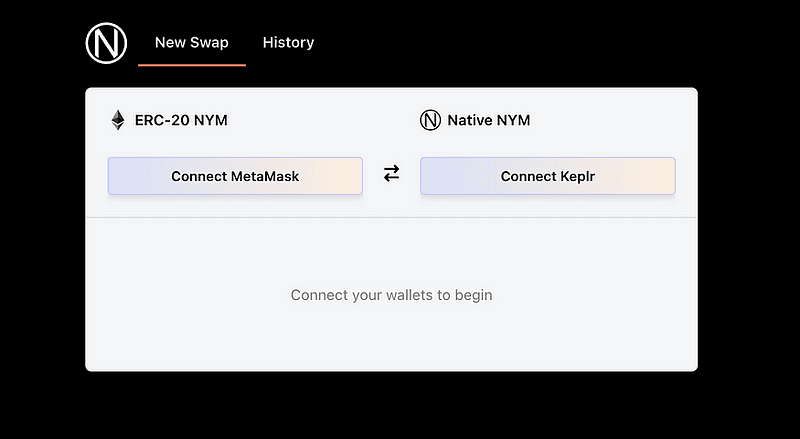Click the Ethereum diamond icon
The image size is (800, 439).
click(x=118, y=121)
